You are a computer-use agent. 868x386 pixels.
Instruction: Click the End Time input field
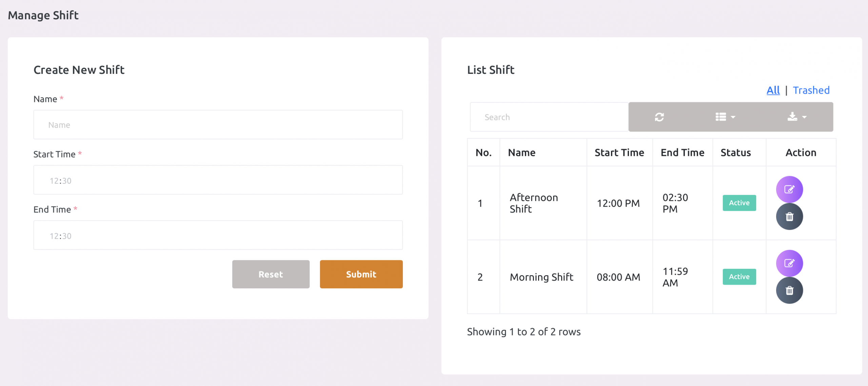218,235
